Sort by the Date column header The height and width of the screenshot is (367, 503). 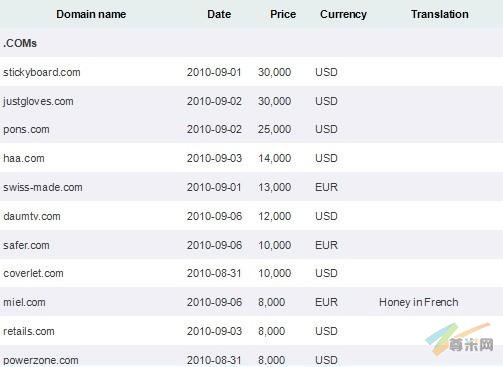click(x=219, y=14)
